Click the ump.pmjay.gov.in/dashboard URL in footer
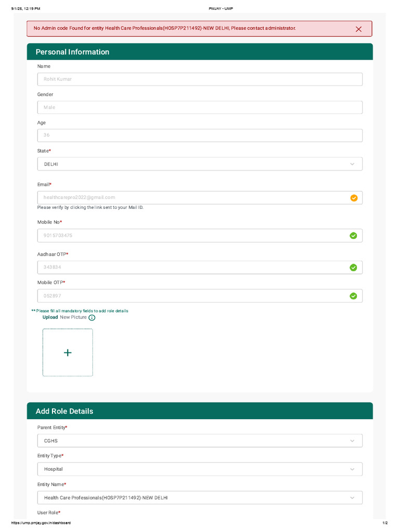Screen dimensions: 399x532 point(41,523)
